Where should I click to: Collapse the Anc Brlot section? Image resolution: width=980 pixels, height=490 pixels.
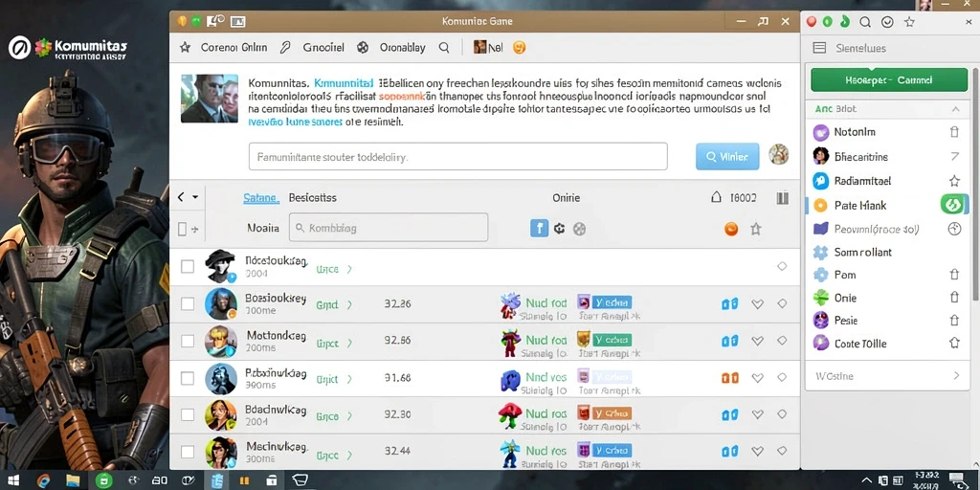pyautogui.click(x=956, y=109)
